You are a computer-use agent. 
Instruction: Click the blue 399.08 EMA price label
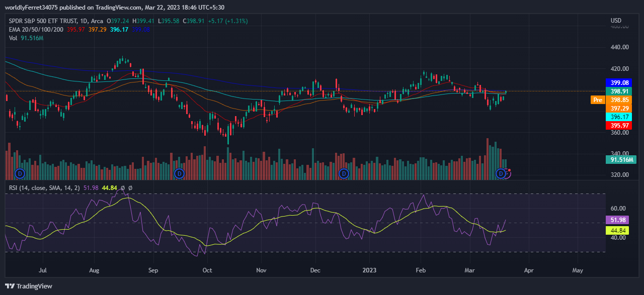[619, 83]
